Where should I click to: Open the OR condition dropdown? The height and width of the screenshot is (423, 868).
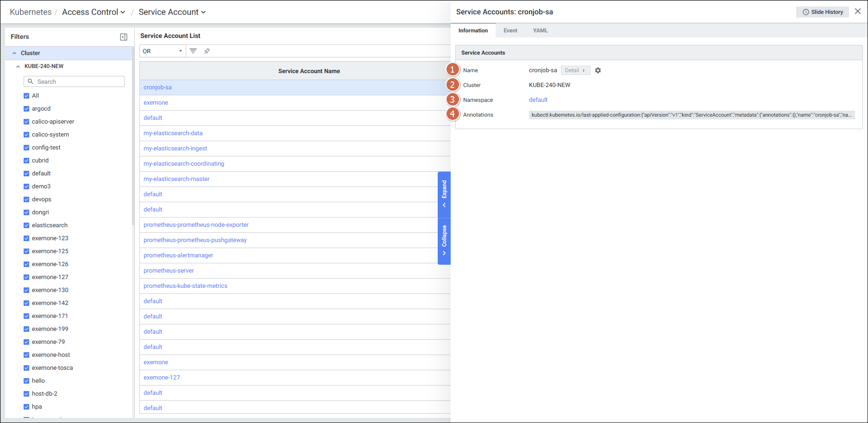162,51
